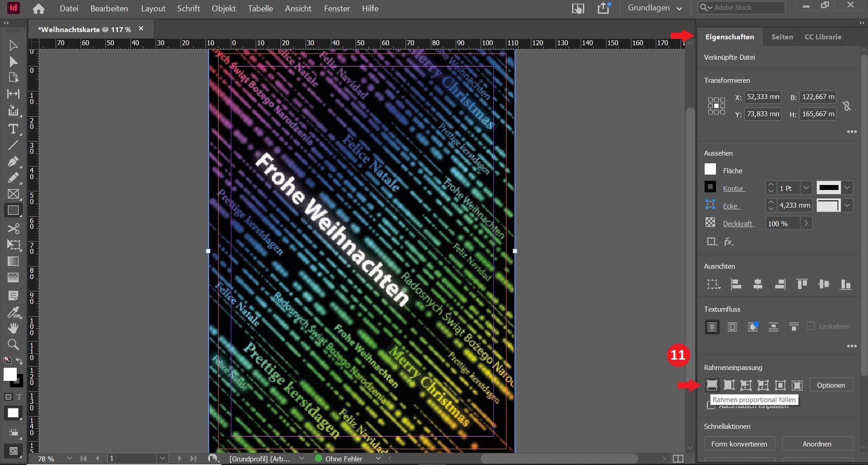
Task: Click the white Fläche color swatch
Action: click(x=711, y=170)
